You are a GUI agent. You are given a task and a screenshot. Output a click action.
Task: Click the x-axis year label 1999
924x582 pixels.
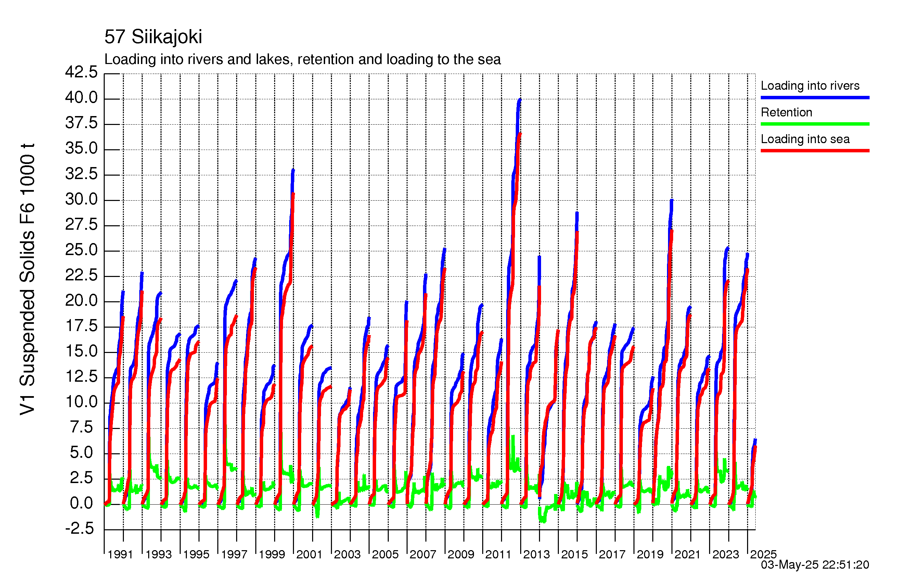(x=272, y=555)
